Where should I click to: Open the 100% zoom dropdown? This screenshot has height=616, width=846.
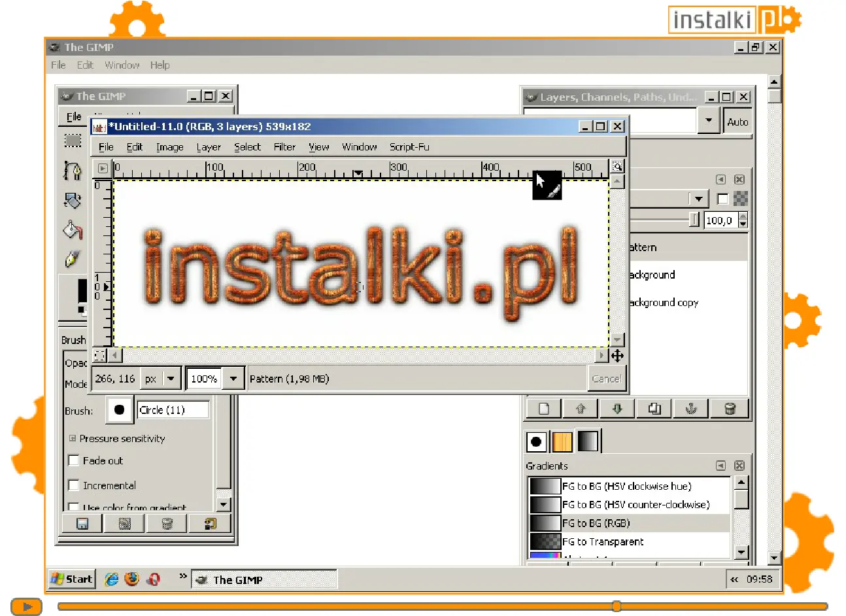233,379
